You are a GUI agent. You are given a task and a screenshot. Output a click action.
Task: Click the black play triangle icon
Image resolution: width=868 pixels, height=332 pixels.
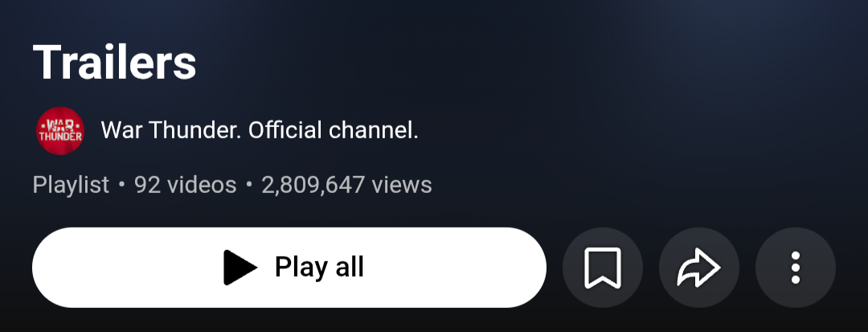[240, 268]
